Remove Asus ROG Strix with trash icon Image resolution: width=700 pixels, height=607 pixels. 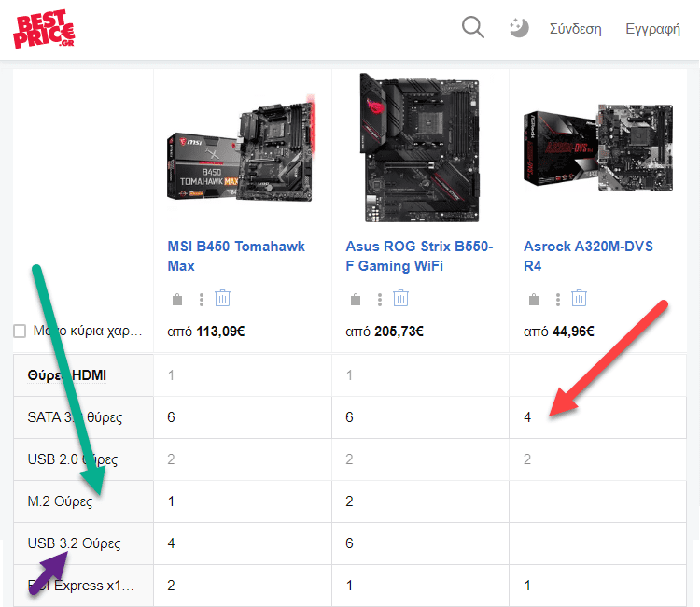point(400,298)
